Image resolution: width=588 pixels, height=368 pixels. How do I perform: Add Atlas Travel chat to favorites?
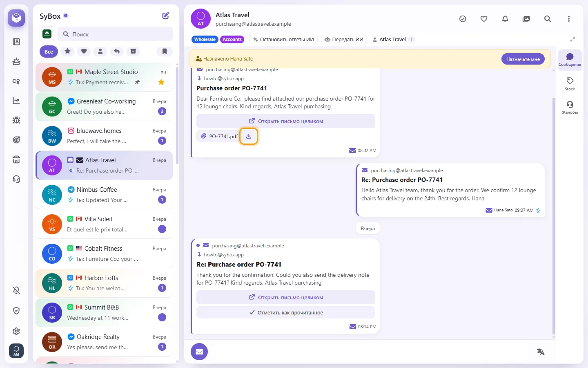click(484, 19)
